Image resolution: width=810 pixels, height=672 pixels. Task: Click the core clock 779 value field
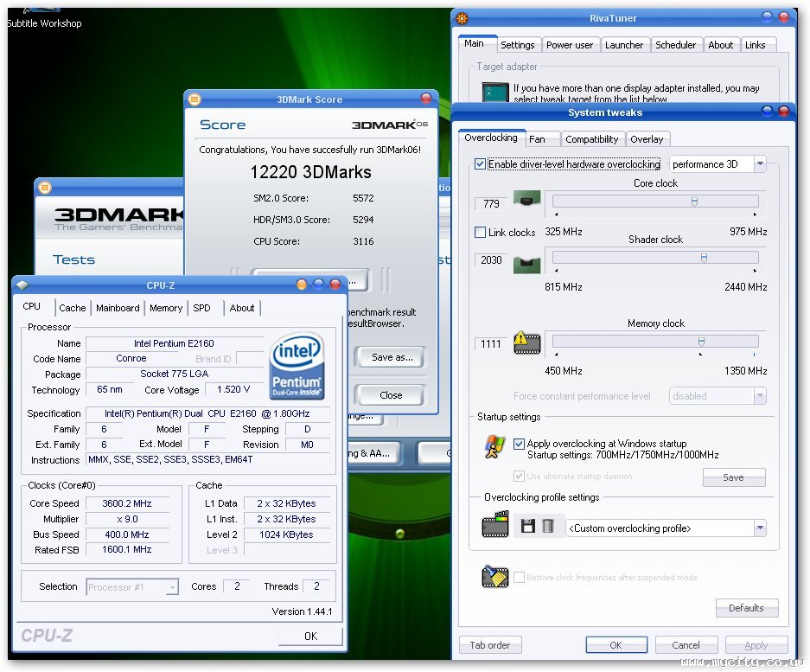click(x=491, y=203)
